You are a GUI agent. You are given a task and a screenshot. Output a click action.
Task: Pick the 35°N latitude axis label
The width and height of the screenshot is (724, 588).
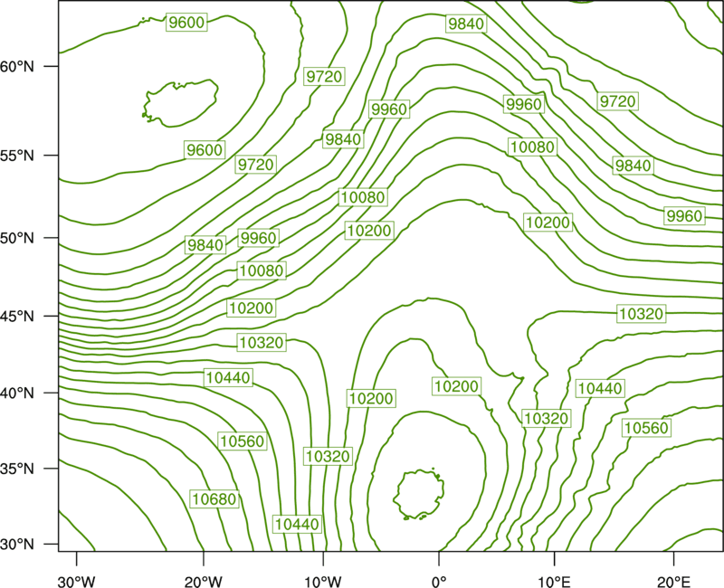click(17, 469)
